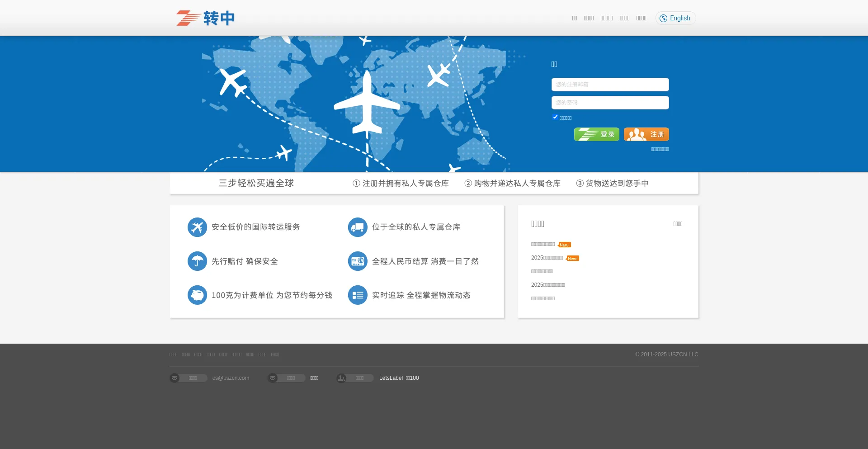This screenshot has width=868, height=449.
Task: Open the news item marked with New! badge
Action: [x=543, y=244]
